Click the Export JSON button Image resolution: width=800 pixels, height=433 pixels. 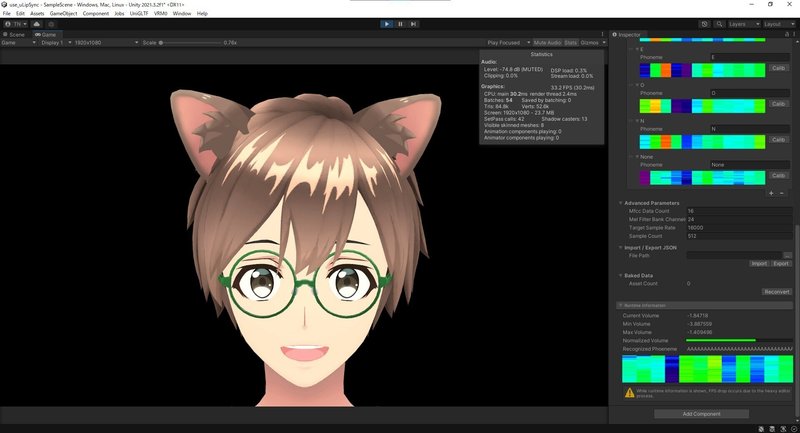click(781, 264)
